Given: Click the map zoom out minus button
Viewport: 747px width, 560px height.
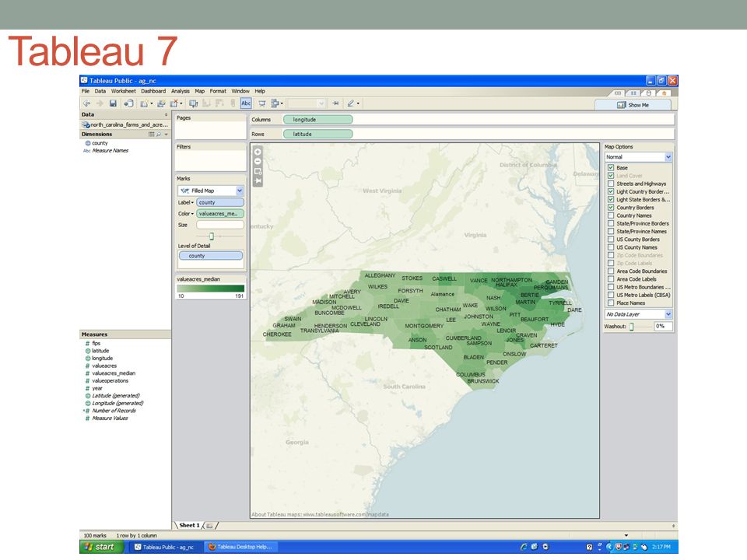Looking at the screenshot, I should [x=258, y=162].
